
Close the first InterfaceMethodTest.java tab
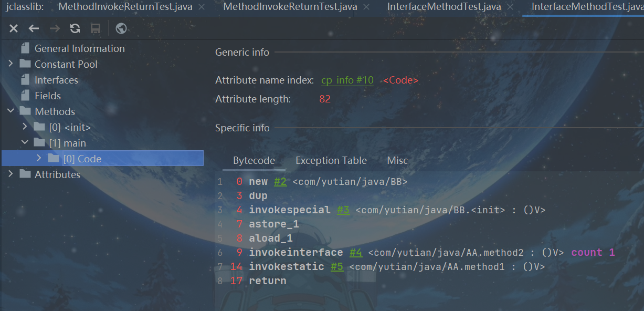tap(511, 7)
